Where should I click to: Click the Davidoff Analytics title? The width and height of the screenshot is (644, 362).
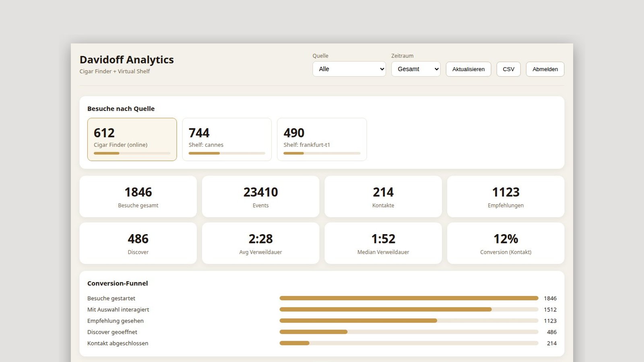[x=127, y=60]
